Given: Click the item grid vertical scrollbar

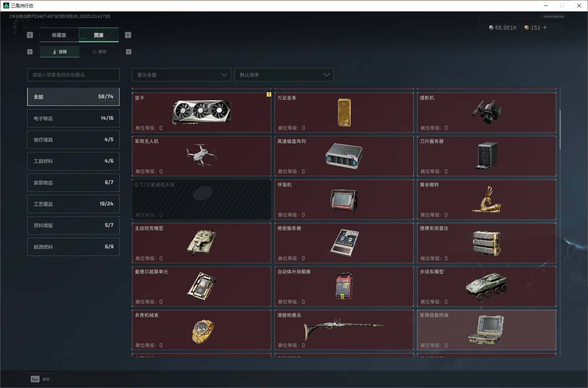Looking at the screenshot, I should [560, 129].
